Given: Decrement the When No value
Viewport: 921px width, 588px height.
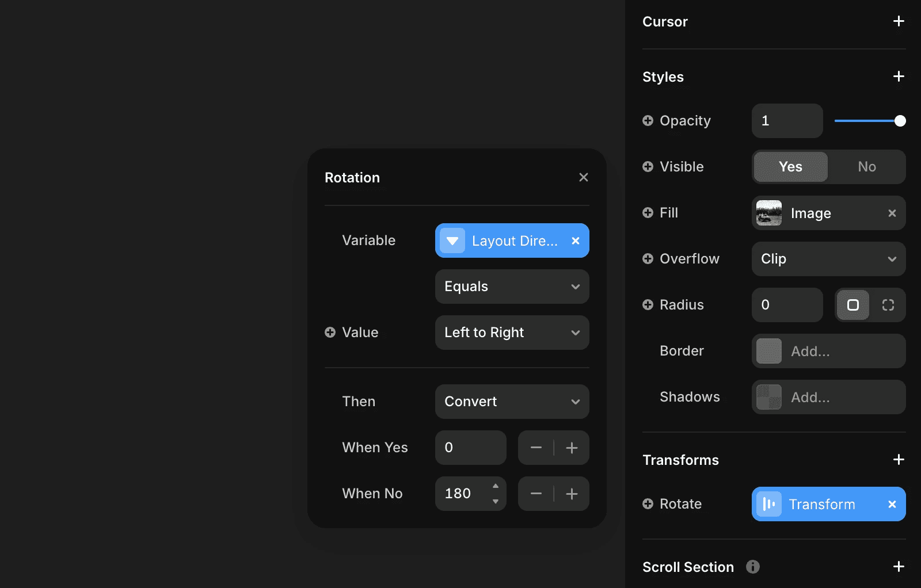Looking at the screenshot, I should [535, 494].
